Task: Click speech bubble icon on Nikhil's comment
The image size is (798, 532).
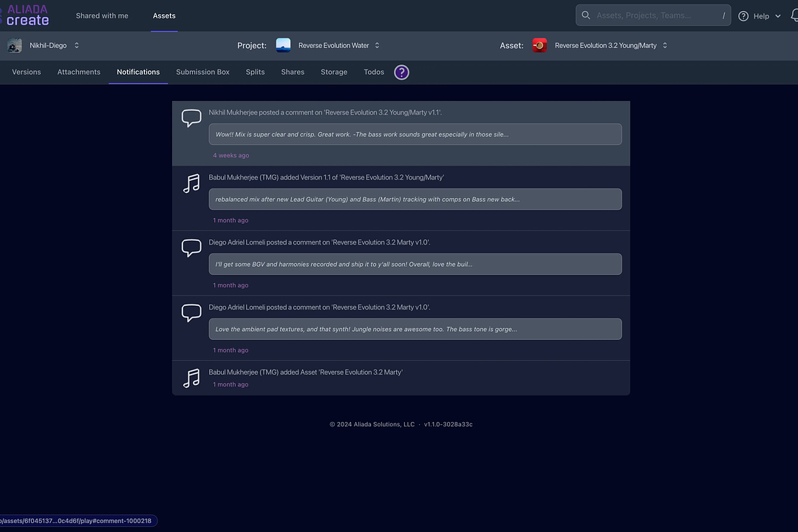Action: coord(191,118)
